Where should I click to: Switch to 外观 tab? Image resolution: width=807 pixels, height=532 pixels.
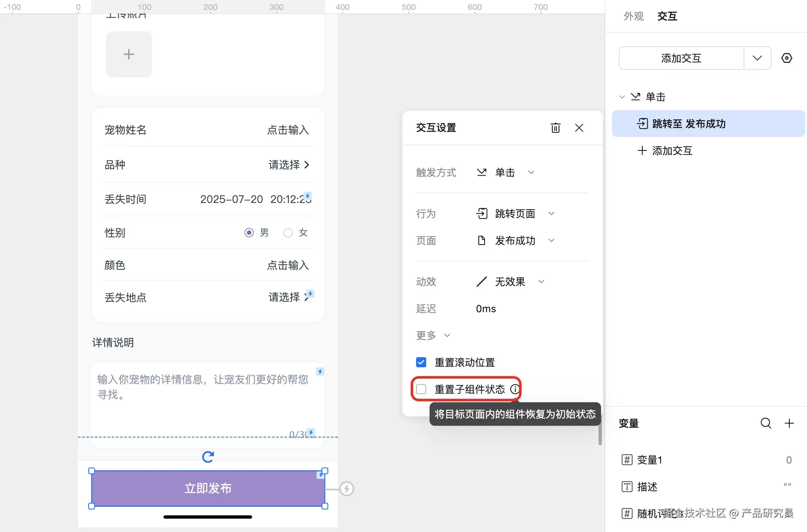pyautogui.click(x=633, y=16)
